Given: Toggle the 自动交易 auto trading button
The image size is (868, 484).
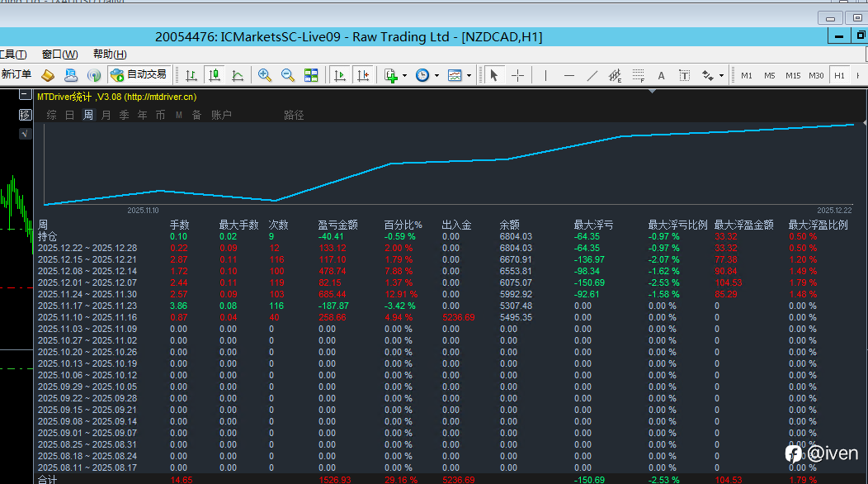Looking at the screenshot, I should (139, 74).
